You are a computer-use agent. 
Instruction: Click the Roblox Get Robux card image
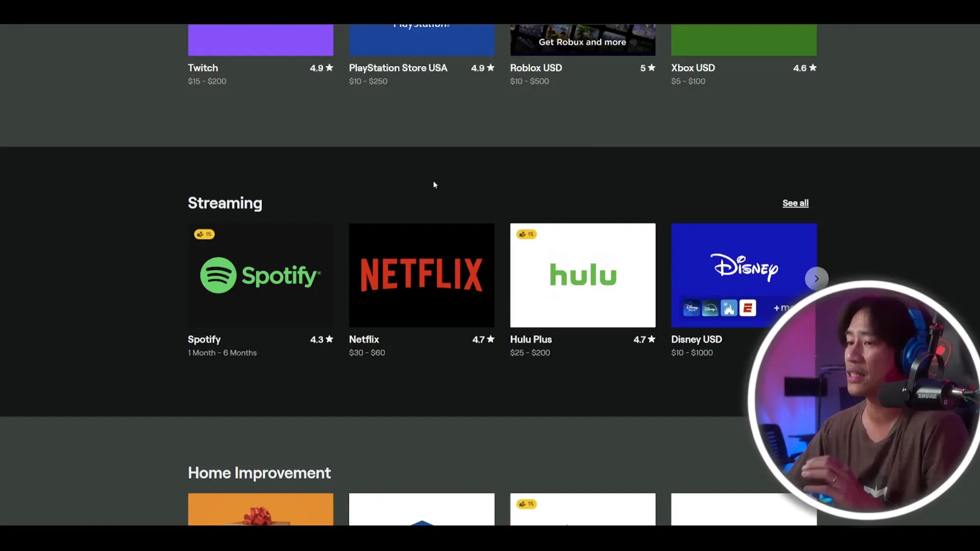point(583,40)
